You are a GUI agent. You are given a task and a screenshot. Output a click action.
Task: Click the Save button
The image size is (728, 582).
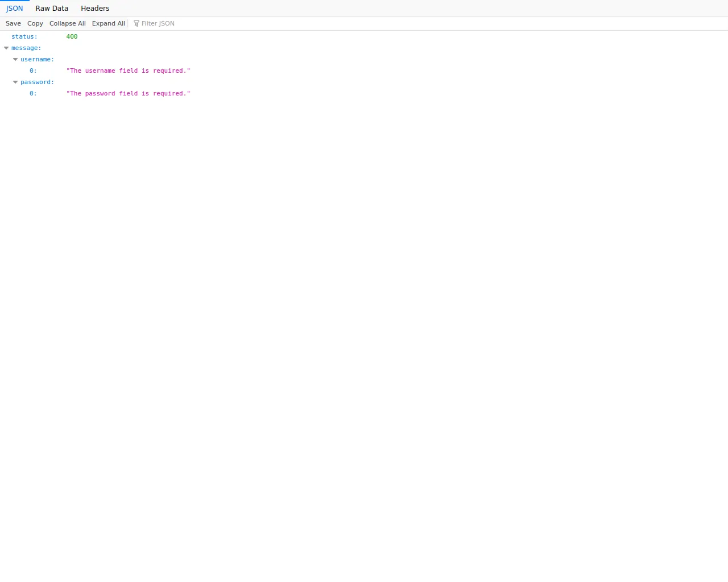click(x=13, y=23)
